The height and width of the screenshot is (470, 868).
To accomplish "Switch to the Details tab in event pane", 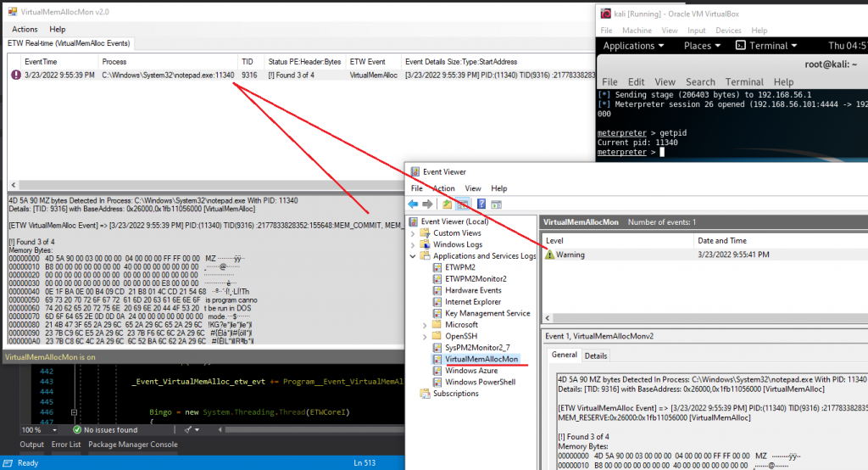I will (596, 355).
